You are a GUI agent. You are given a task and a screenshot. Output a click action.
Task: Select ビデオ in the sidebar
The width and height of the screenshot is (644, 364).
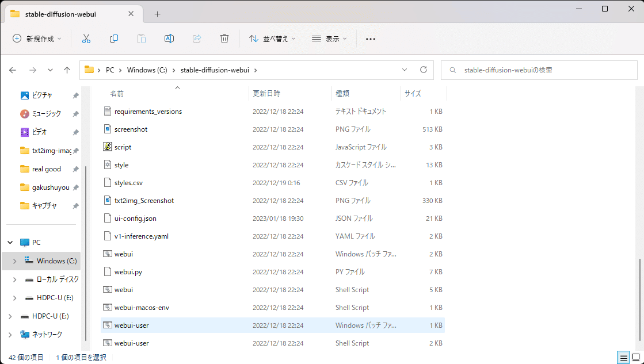(x=41, y=132)
